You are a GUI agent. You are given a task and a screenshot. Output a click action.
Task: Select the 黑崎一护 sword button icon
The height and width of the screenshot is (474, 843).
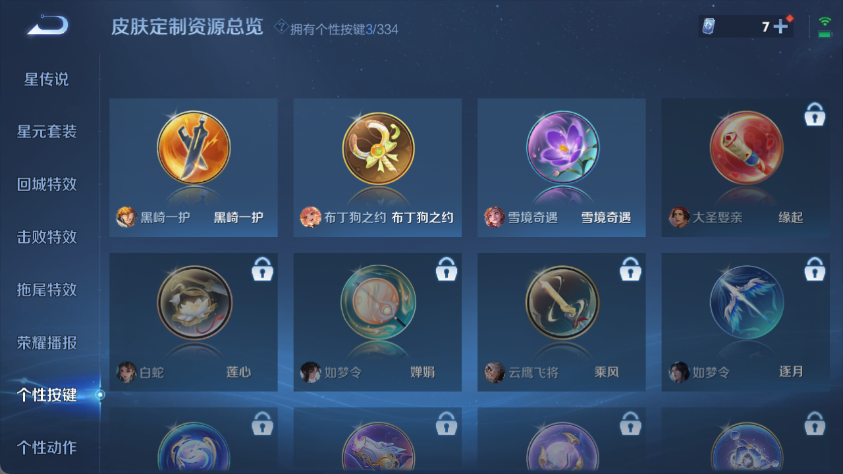coord(194,147)
